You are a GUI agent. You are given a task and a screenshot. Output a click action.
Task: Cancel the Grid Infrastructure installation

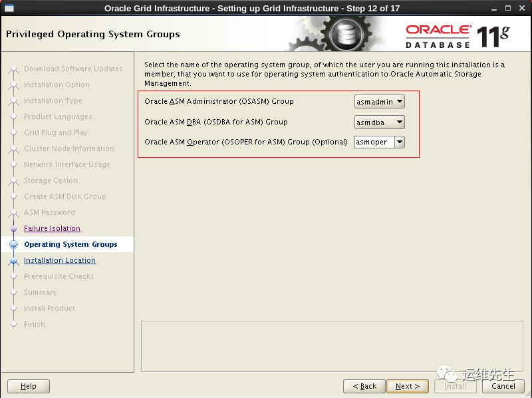click(x=503, y=386)
